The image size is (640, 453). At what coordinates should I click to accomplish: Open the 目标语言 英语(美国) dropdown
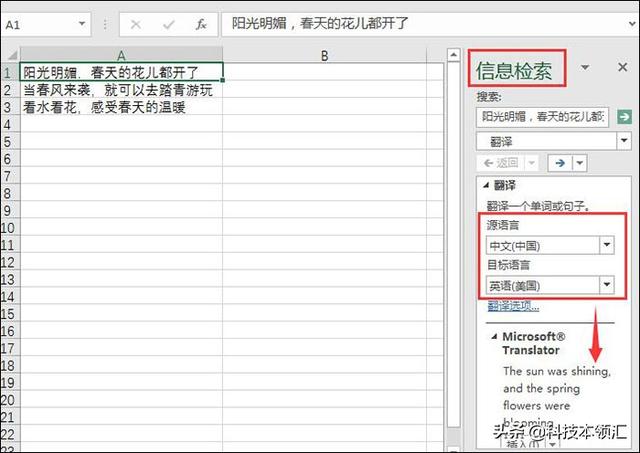pyautogui.click(x=607, y=284)
